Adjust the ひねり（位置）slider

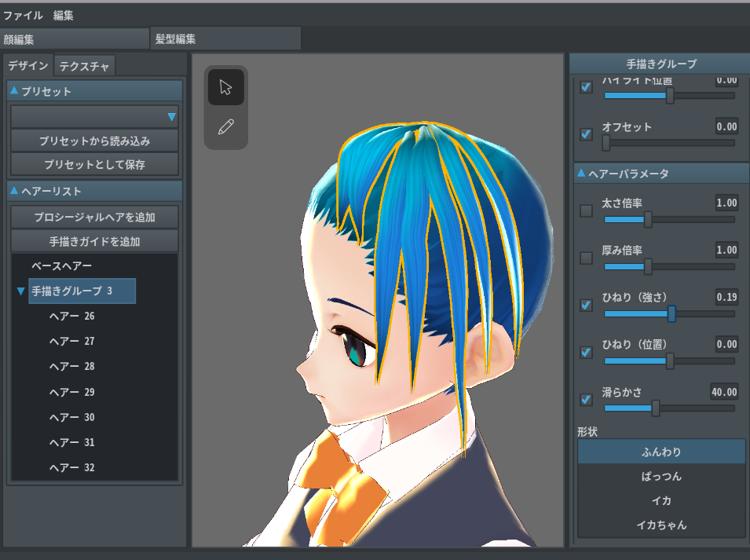[669, 361]
